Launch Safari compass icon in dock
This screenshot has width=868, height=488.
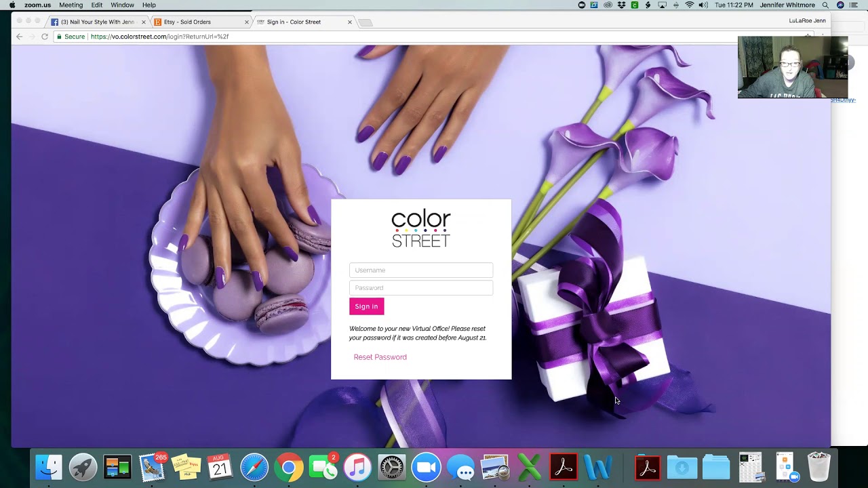(254, 468)
